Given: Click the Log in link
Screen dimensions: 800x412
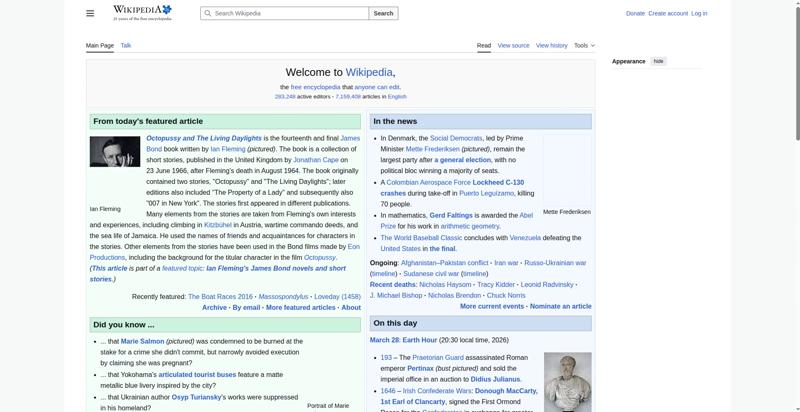Looking at the screenshot, I should click(x=699, y=13).
